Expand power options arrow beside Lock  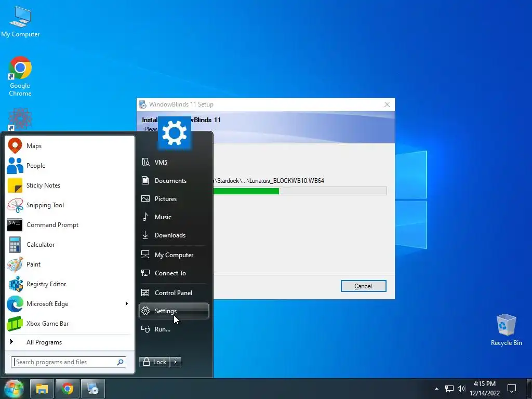pyautogui.click(x=176, y=362)
